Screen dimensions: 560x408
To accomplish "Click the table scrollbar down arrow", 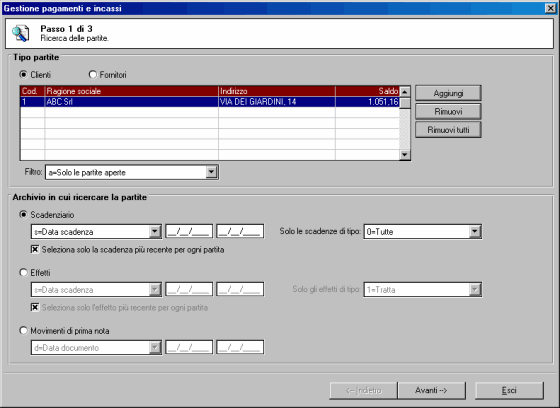I will coord(405,155).
